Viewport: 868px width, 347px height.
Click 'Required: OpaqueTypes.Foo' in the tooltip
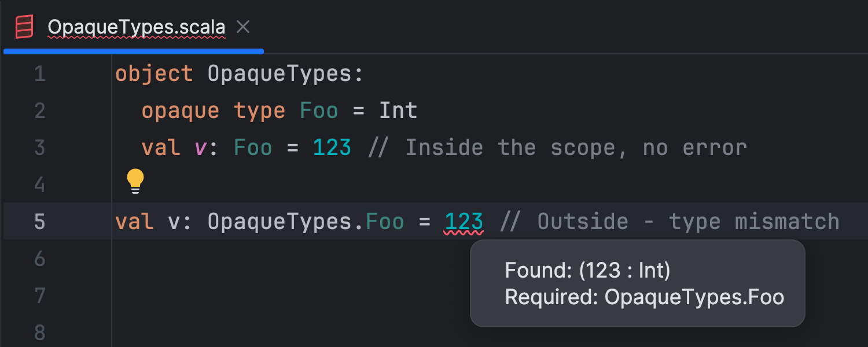644,297
